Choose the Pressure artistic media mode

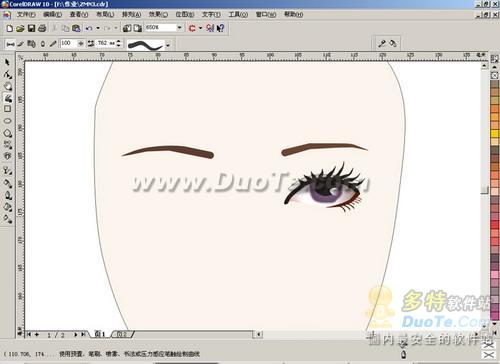point(53,44)
